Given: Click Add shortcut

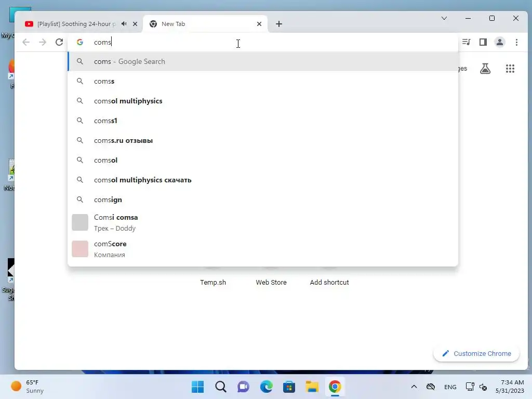Looking at the screenshot, I should [x=329, y=282].
